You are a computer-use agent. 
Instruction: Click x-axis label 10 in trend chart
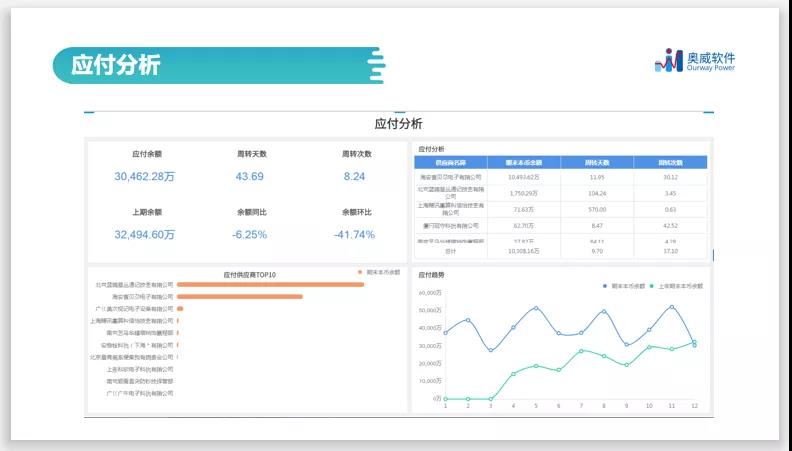tap(649, 406)
